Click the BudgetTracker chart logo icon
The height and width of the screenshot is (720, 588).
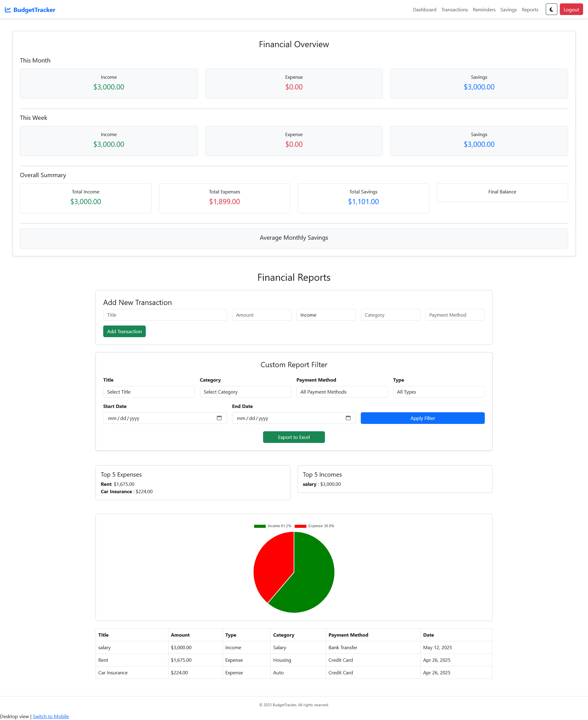point(8,10)
